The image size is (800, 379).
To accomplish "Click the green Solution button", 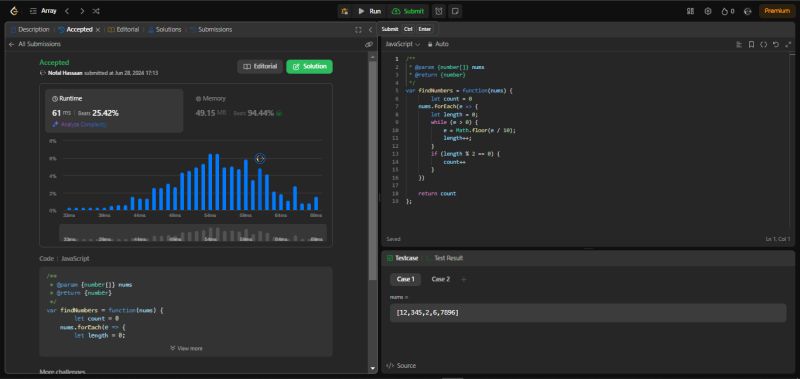I will point(309,66).
